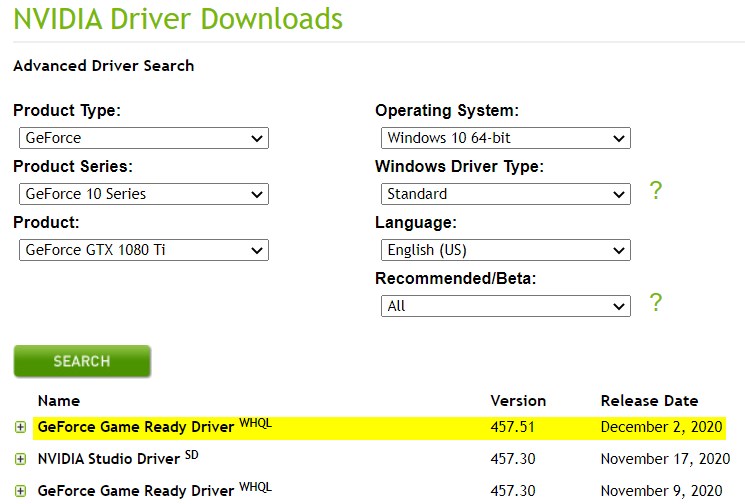Expand the 457.51 Game Ready Driver row
This screenshot has width=745, height=504.
click(20, 427)
